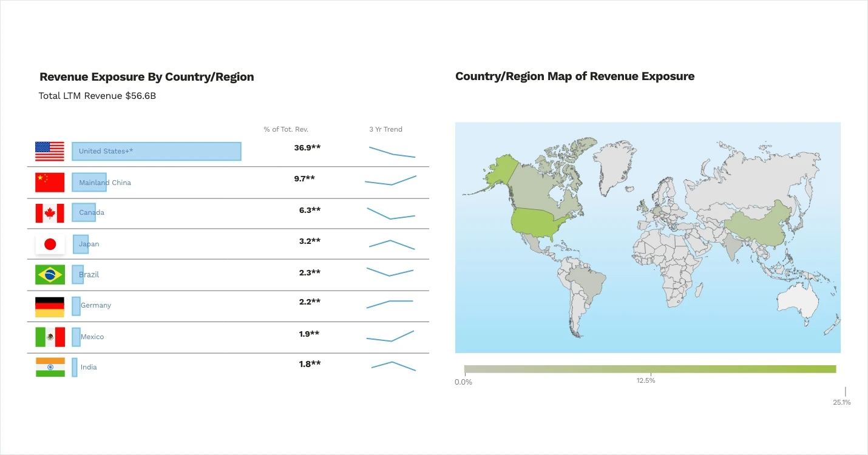Switch to Country/Region Map of Revenue Exposure
This screenshot has height=455, width=868.
(575, 76)
